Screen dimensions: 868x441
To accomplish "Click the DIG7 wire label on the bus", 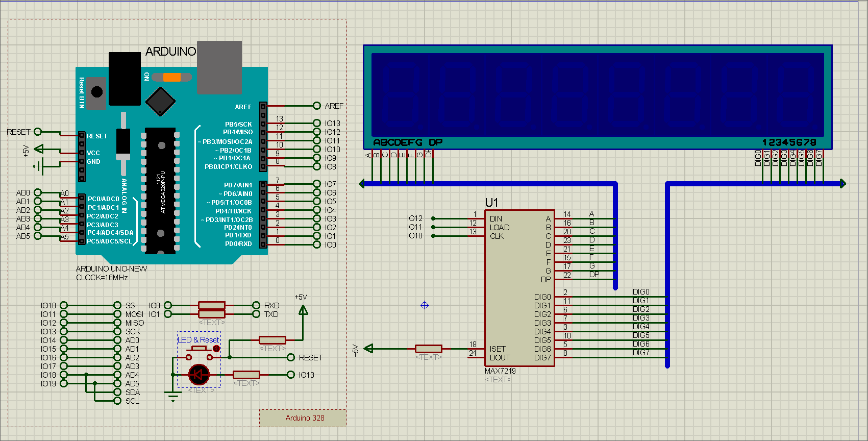I will [x=641, y=353].
